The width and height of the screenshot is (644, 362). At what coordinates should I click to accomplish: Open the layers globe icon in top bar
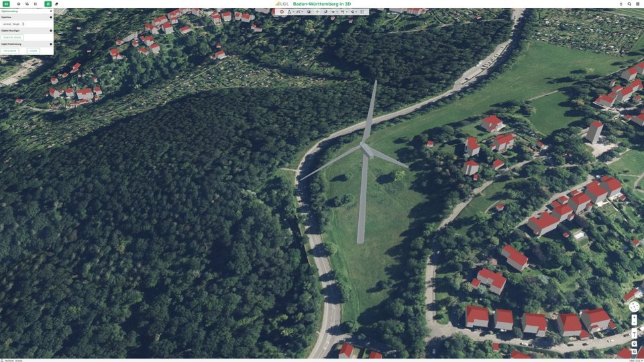[x=19, y=4]
